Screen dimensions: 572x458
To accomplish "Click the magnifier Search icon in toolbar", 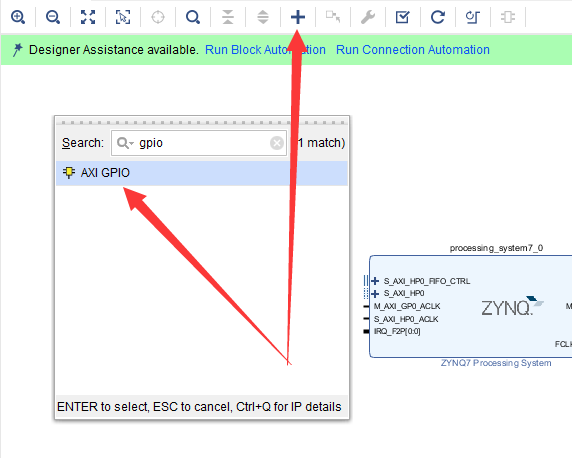I will coord(193,17).
